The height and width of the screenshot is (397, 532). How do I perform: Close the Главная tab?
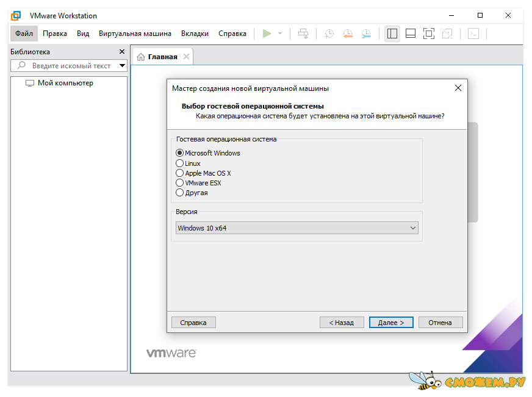point(186,57)
